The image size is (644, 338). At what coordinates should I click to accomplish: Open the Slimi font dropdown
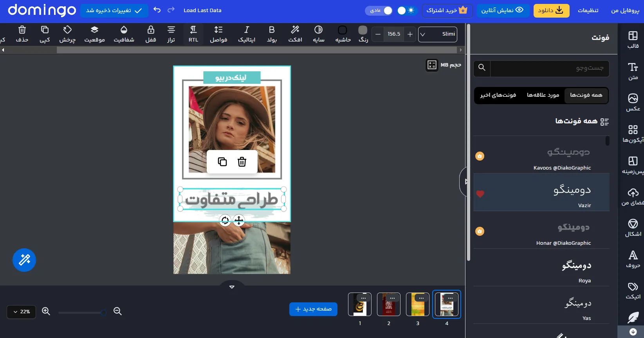[x=438, y=34]
